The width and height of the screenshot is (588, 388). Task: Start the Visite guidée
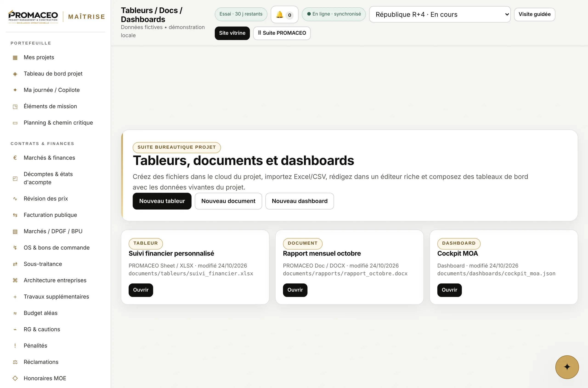click(534, 14)
